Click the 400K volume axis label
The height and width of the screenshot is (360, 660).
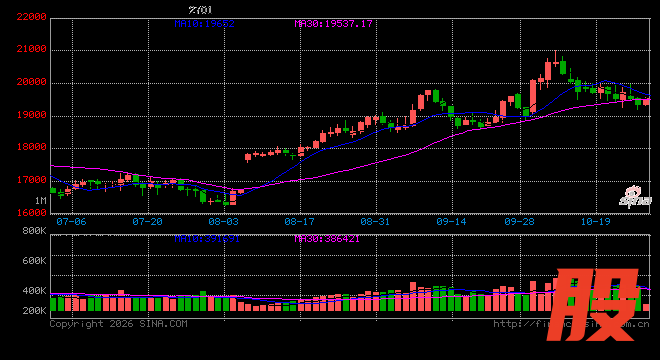(x=35, y=291)
